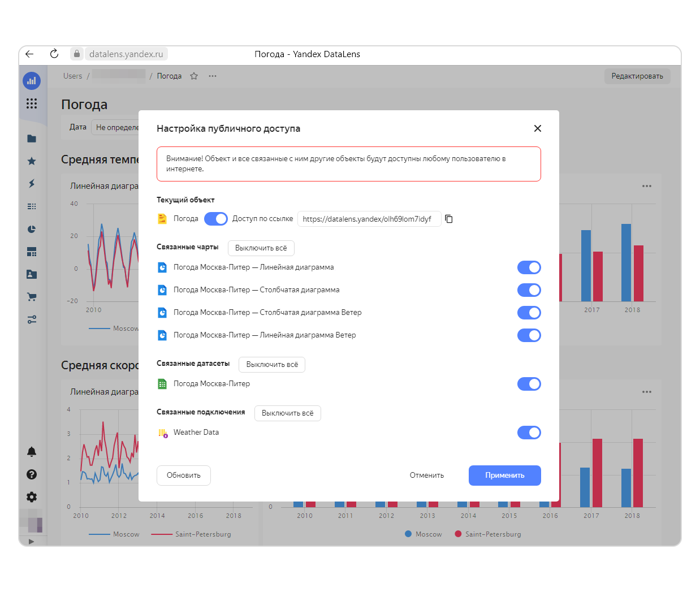The height and width of the screenshot is (592, 700).
Task: Toggle link access for Погода dashboard
Action: click(216, 219)
